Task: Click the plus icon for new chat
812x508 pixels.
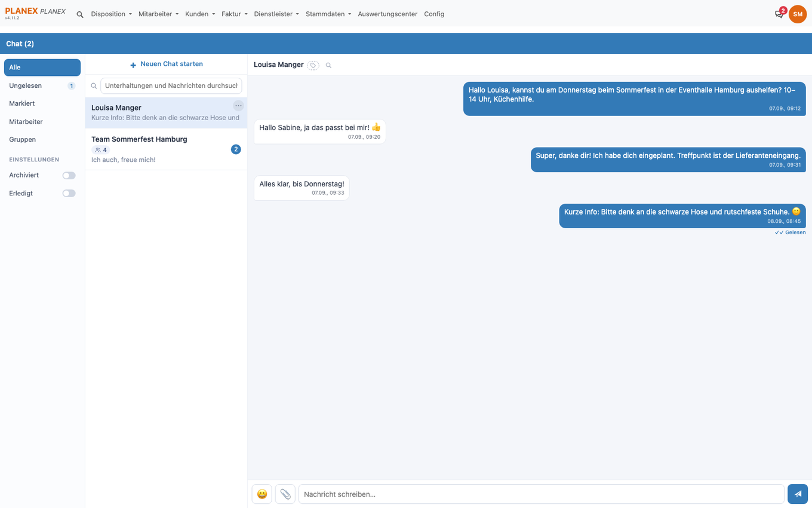Action: point(133,65)
